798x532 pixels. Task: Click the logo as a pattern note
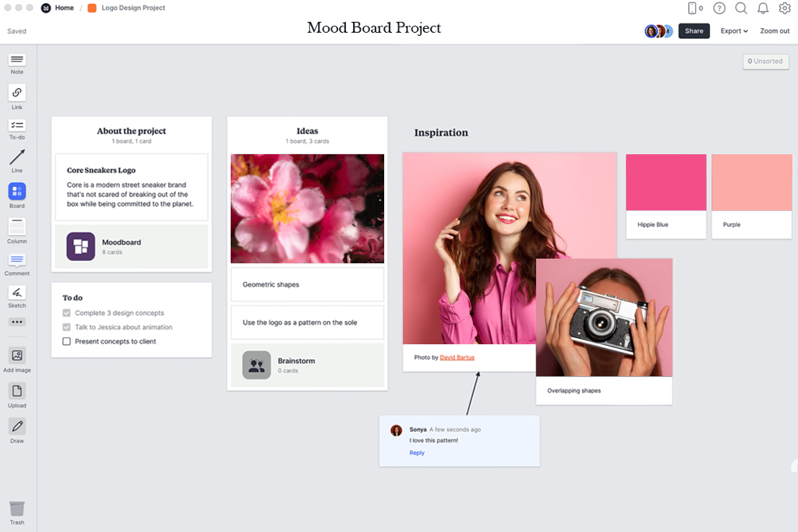(307, 322)
